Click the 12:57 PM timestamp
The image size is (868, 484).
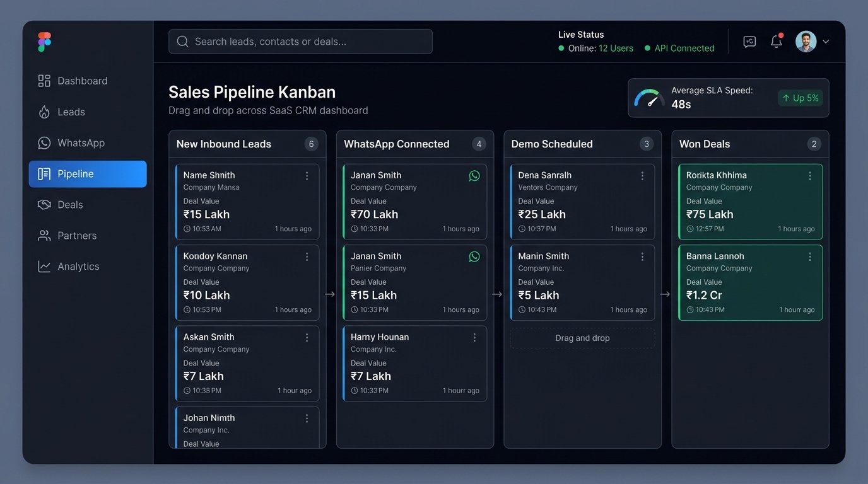[710, 229]
